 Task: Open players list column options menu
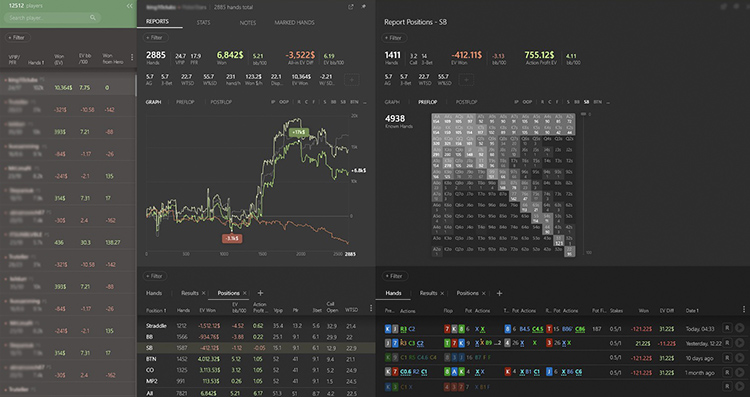coord(132,57)
